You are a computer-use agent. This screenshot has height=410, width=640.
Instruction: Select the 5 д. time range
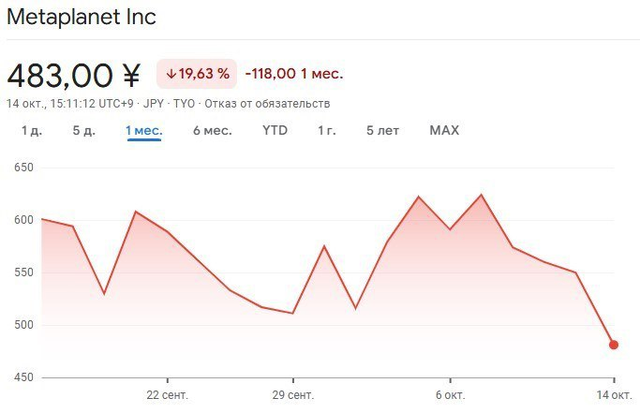tap(83, 130)
